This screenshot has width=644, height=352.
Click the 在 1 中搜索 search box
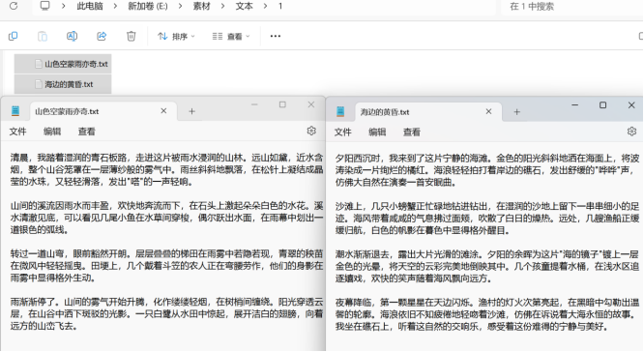click(x=571, y=6)
